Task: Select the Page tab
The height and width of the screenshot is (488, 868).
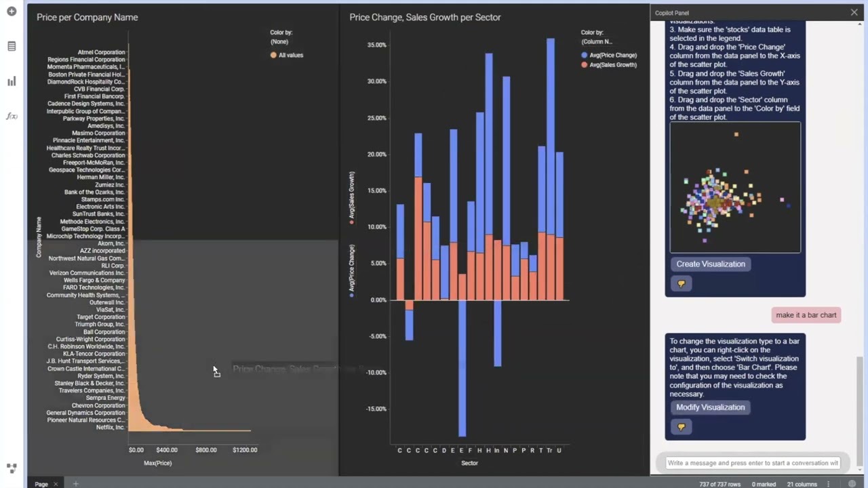Action: pos(41,484)
